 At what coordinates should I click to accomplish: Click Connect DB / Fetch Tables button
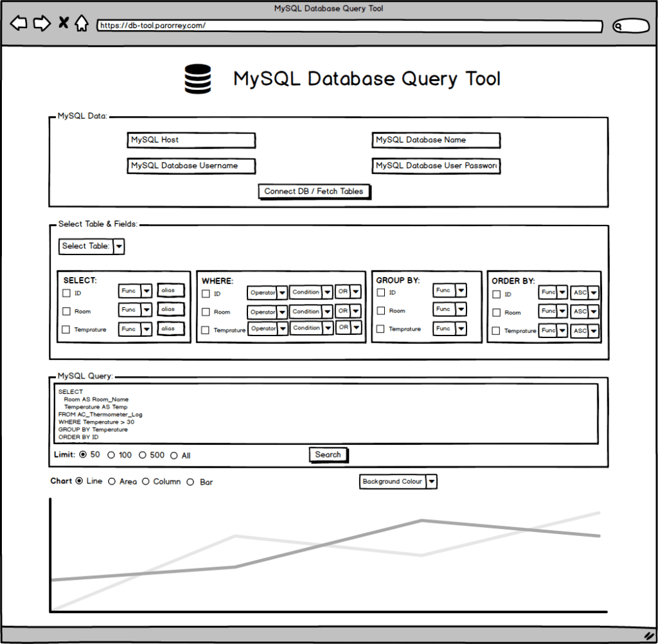(x=314, y=192)
